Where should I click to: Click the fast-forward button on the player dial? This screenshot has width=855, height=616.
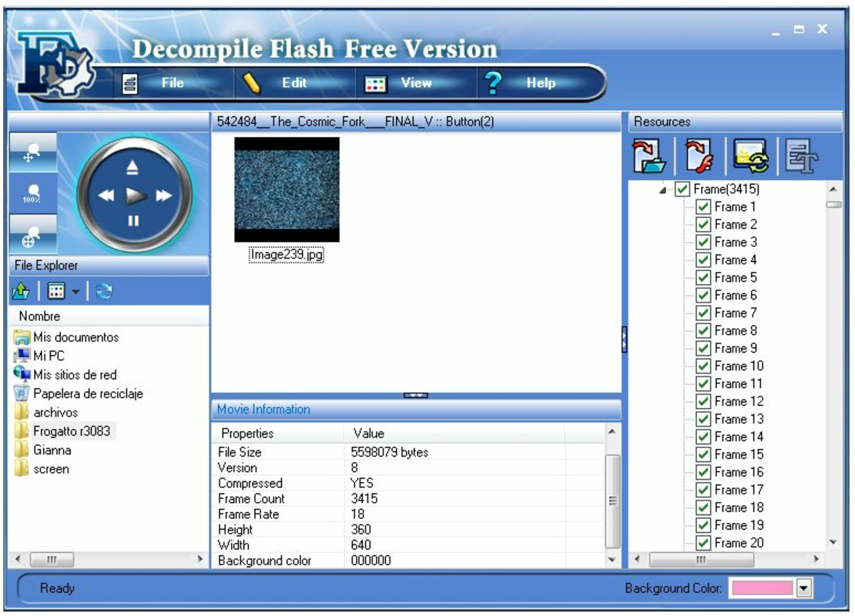163,195
